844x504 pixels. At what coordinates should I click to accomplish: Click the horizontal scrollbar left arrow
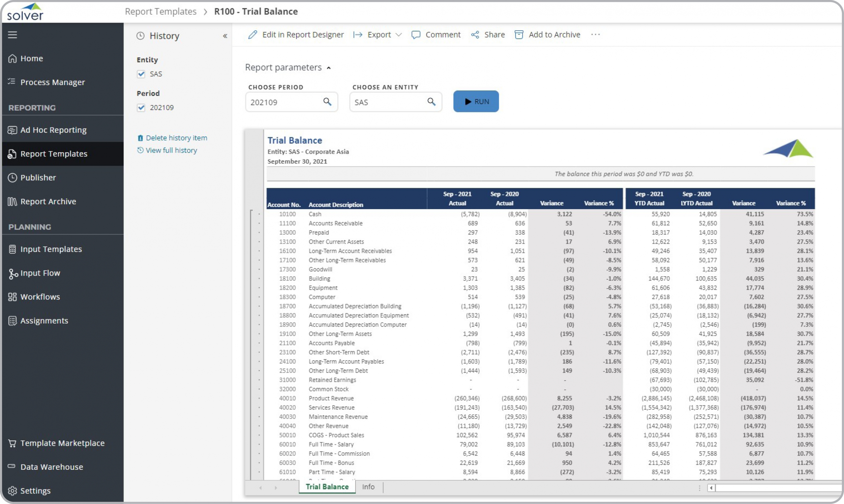[711, 488]
